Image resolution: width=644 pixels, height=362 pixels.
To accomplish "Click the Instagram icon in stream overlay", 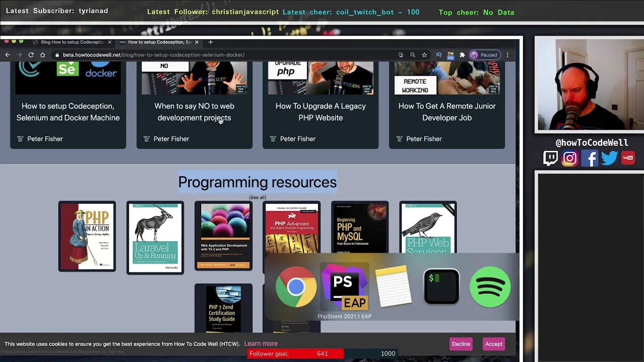I will point(570,158).
